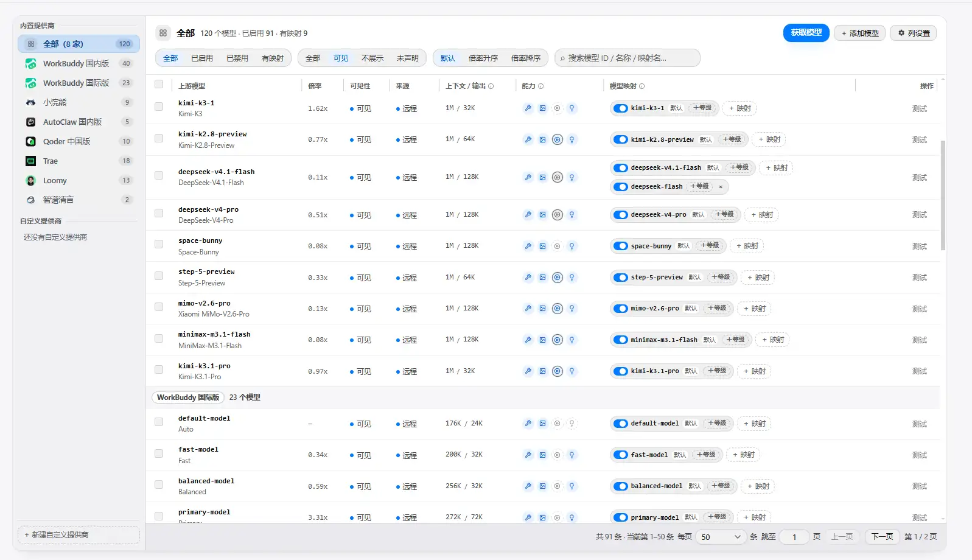Click the video capability icon for kimi-k3.1-pro

tap(557, 371)
